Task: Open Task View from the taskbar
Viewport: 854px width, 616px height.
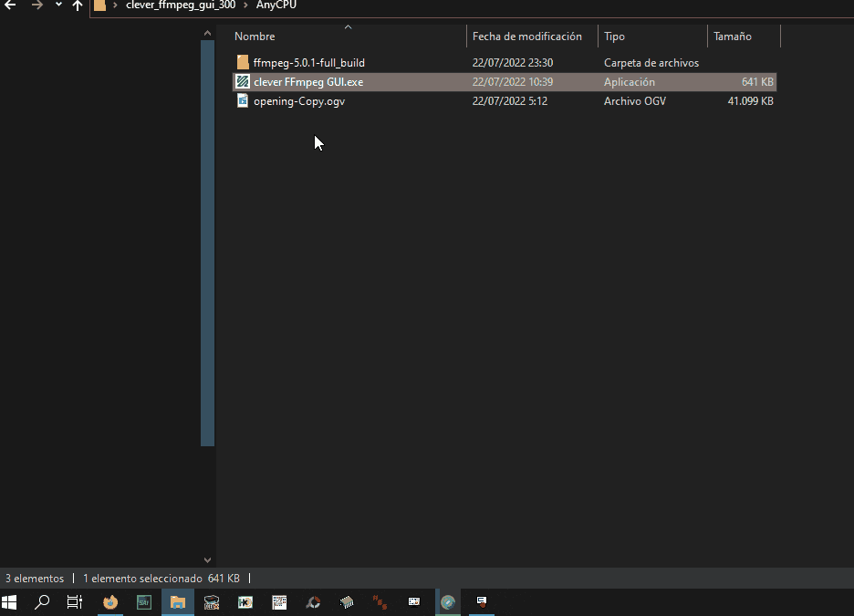Action: [x=75, y=601]
